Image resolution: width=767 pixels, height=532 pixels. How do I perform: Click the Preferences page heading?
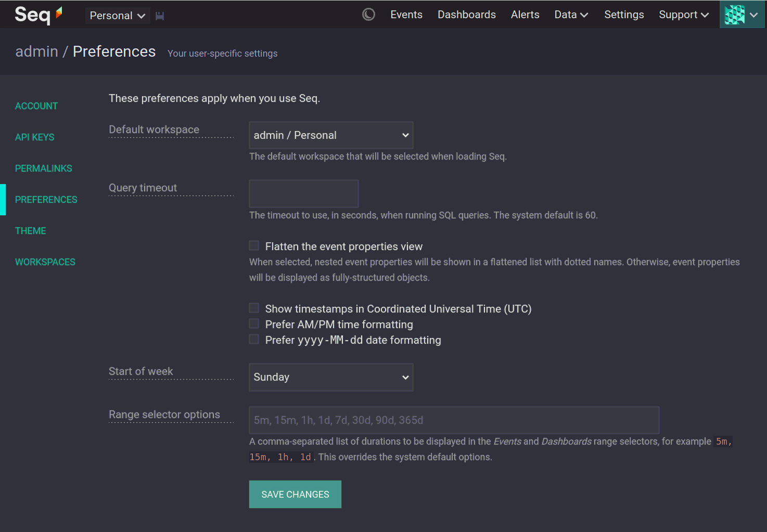pyautogui.click(x=114, y=51)
